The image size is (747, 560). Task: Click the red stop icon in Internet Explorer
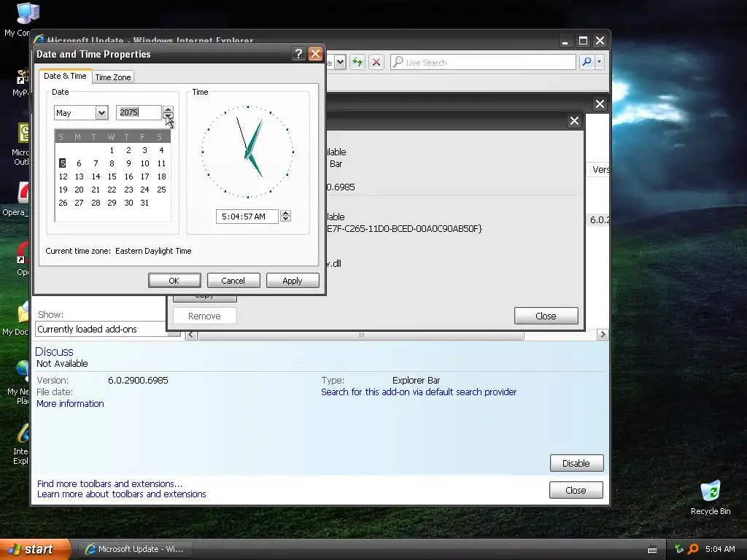[x=376, y=62]
